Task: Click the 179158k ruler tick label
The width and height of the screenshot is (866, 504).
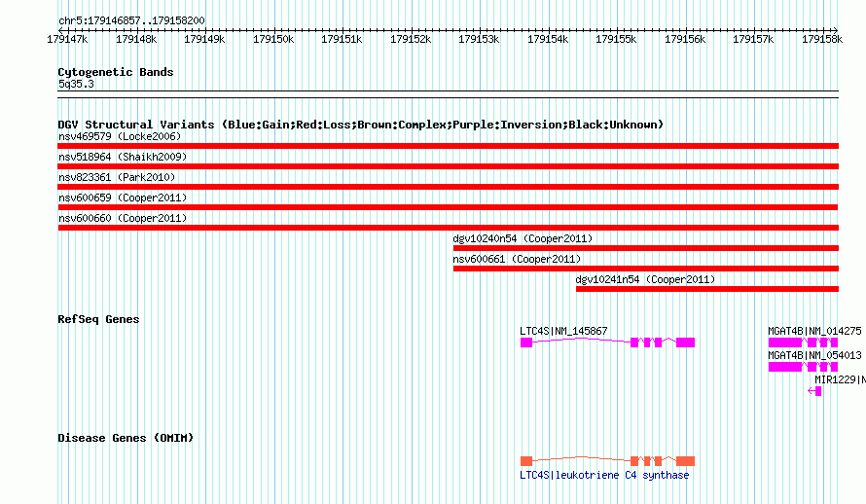Action: pyautogui.click(x=822, y=39)
